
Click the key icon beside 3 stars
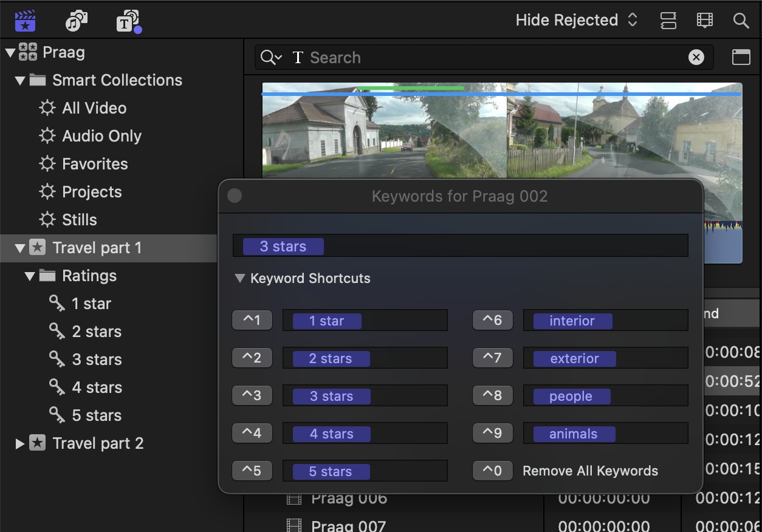[x=57, y=360]
